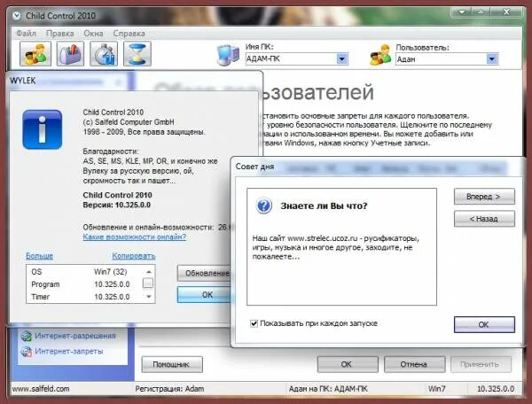Viewport: 532px width, 404px height.
Task: Click 10.325.0.0 in the status bar
Action: pos(496,389)
